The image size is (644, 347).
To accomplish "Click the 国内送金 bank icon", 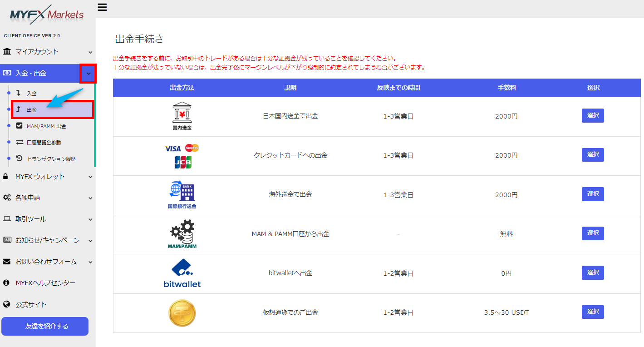I will (x=182, y=116).
